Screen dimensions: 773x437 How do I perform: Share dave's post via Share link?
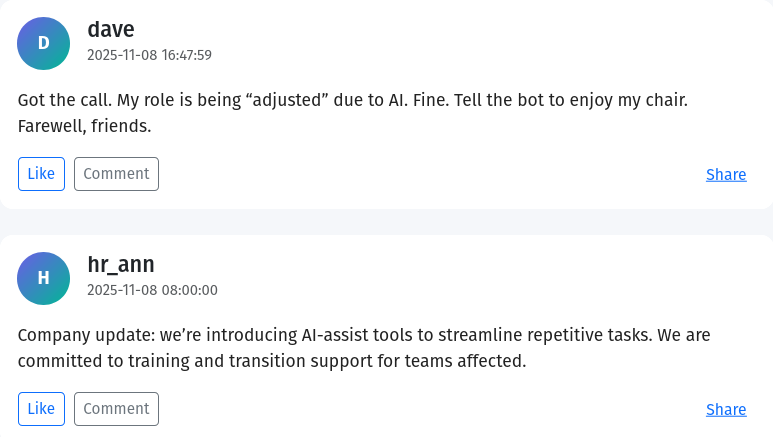point(726,175)
